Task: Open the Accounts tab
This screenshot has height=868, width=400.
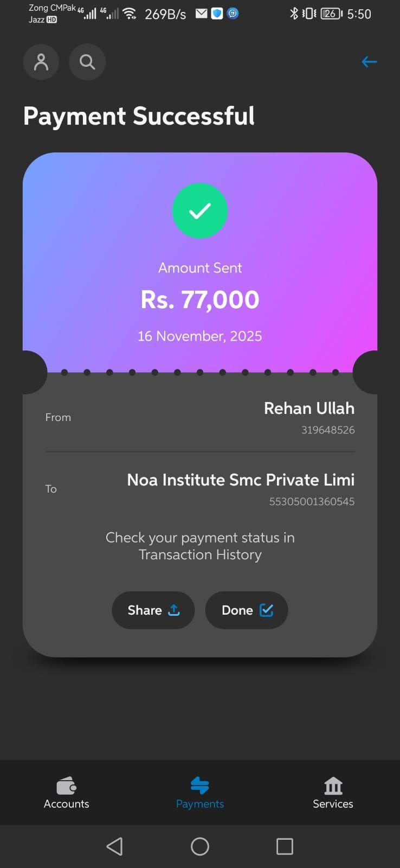Action: 66,793
